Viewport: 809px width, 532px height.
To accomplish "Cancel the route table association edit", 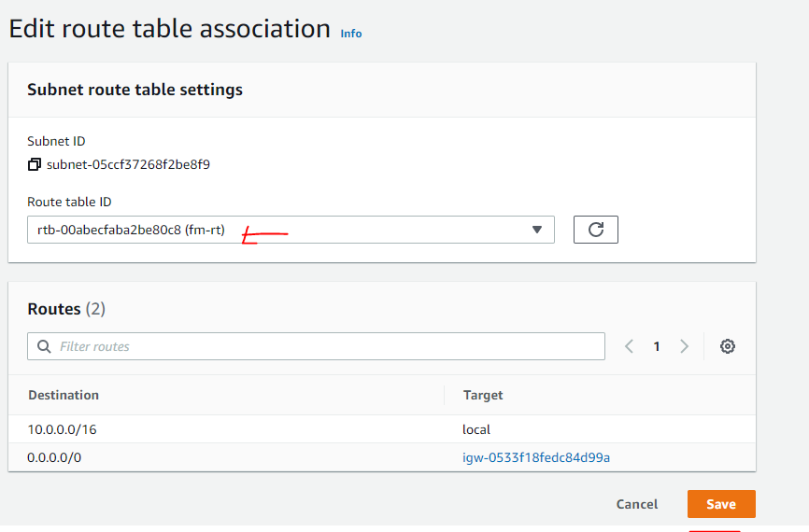I will [x=637, y=504].
